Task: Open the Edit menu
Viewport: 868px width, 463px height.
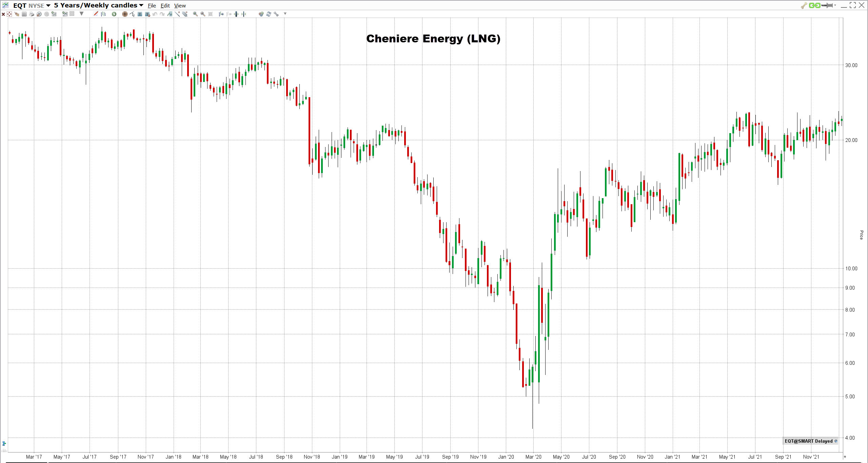Action: (x=165, y=6)
